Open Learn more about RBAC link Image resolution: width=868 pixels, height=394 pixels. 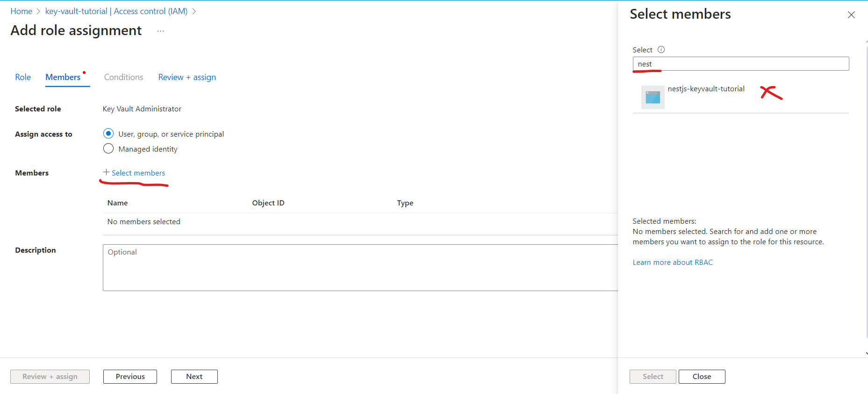tap(673, 263)
